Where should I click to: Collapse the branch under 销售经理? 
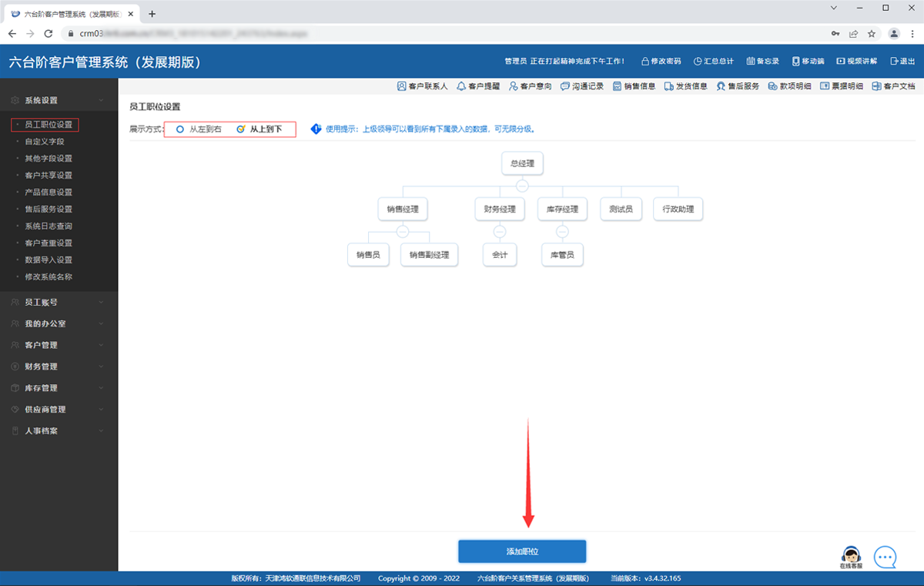click(403, 231)
